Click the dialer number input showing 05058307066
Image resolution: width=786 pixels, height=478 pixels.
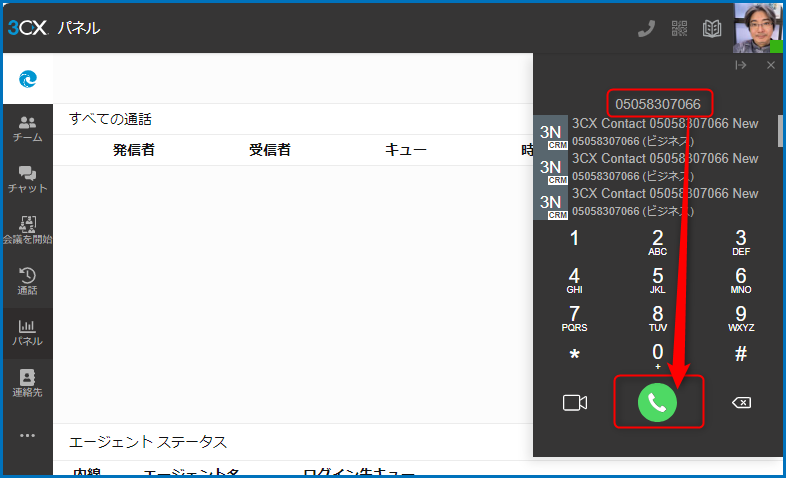pos(658,104)
